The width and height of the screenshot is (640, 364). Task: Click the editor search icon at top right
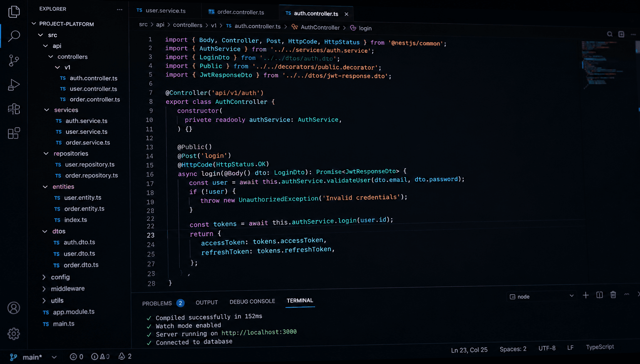coord(610,34)
